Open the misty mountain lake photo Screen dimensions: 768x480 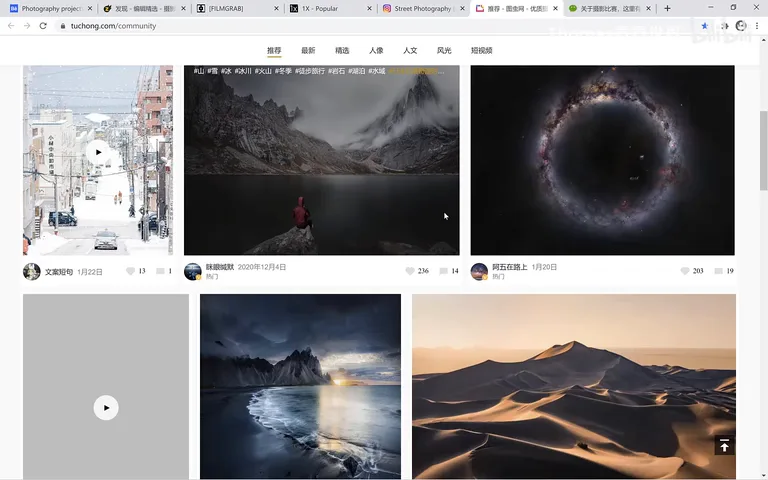[x=321, y=160]
